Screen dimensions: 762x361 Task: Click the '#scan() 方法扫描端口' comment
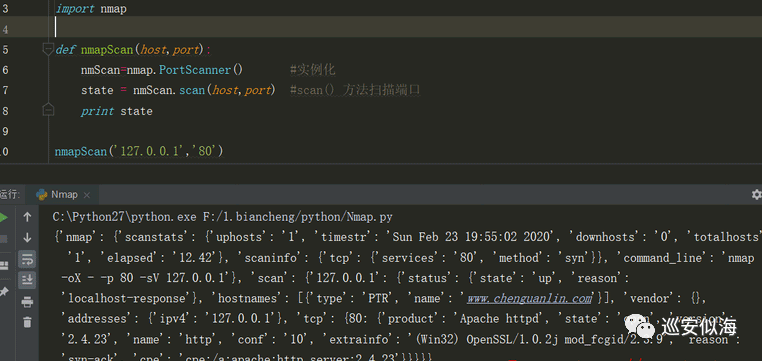(355, 90)
